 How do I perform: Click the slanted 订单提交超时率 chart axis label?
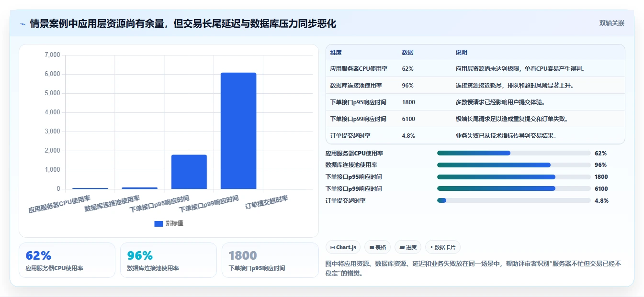[x=267, y=202]
